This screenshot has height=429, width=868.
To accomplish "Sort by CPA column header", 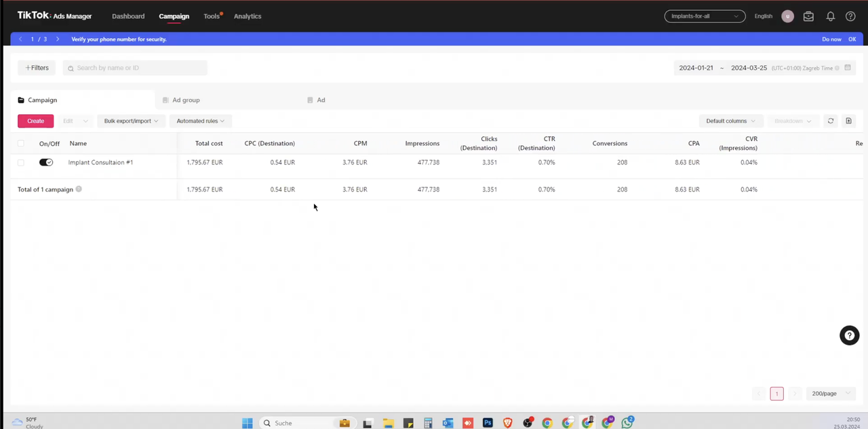I will click(x=694, y=143).
